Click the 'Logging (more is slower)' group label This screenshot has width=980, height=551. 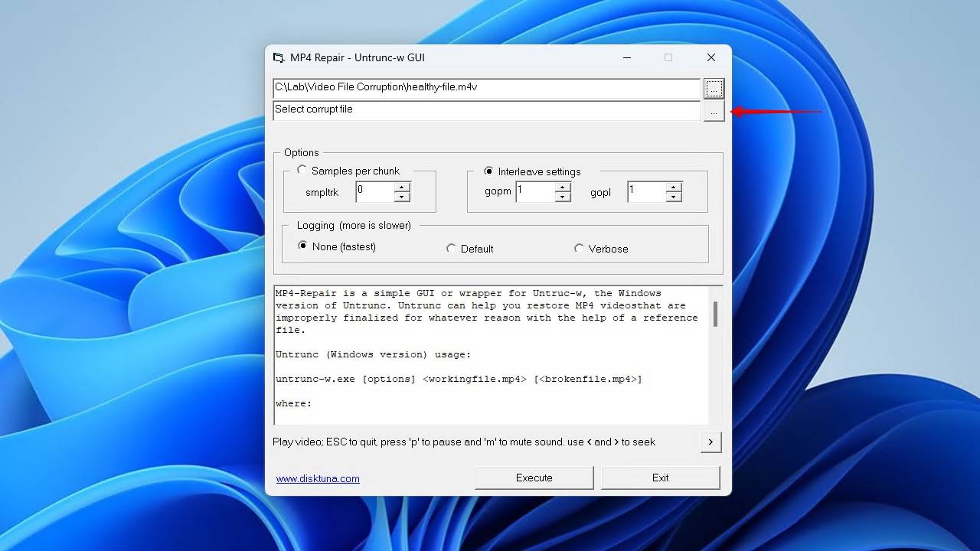pos(354,225)
